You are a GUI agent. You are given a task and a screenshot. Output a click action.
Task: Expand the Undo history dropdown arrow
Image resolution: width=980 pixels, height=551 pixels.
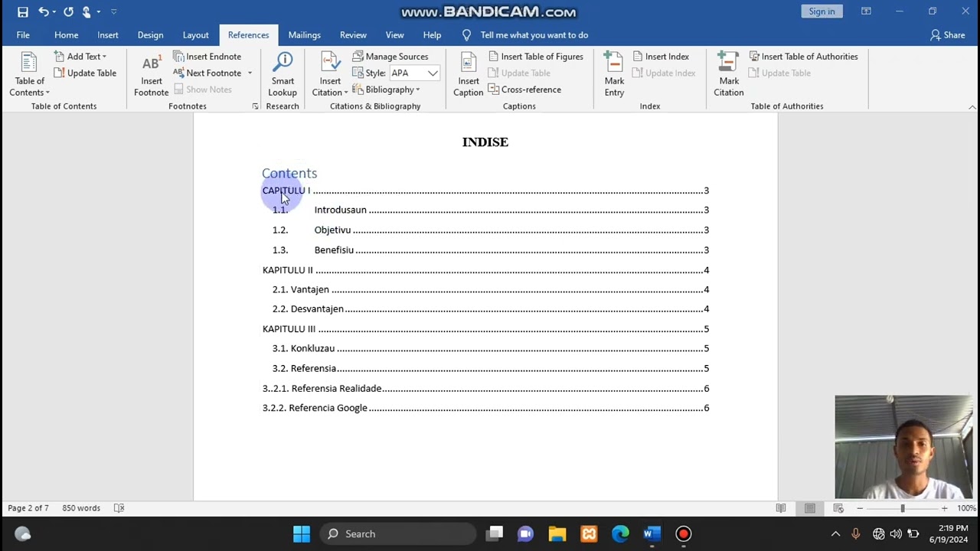(54, 11)
